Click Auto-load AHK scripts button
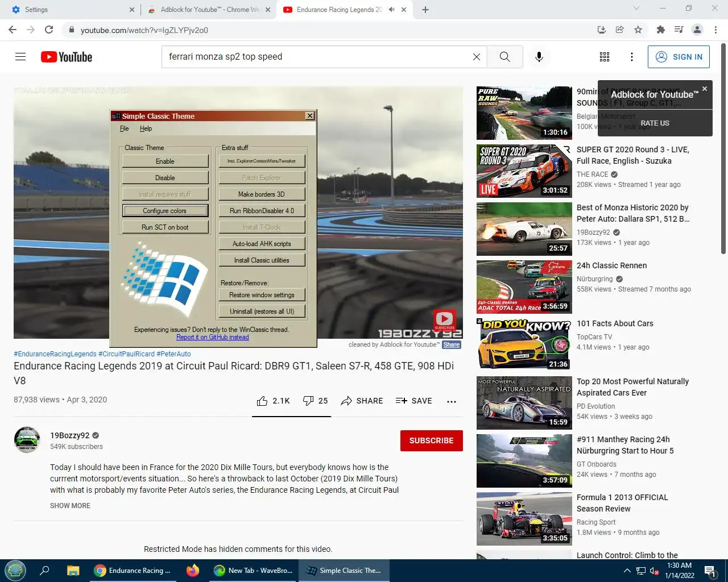This screenshot has width=728, height=582. click(x=262, y=244)
